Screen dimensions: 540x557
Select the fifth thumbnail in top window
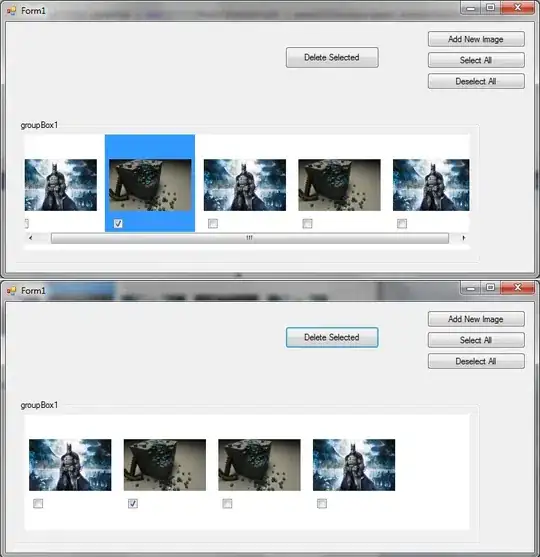pyautogui.click(x=431, y=185)
